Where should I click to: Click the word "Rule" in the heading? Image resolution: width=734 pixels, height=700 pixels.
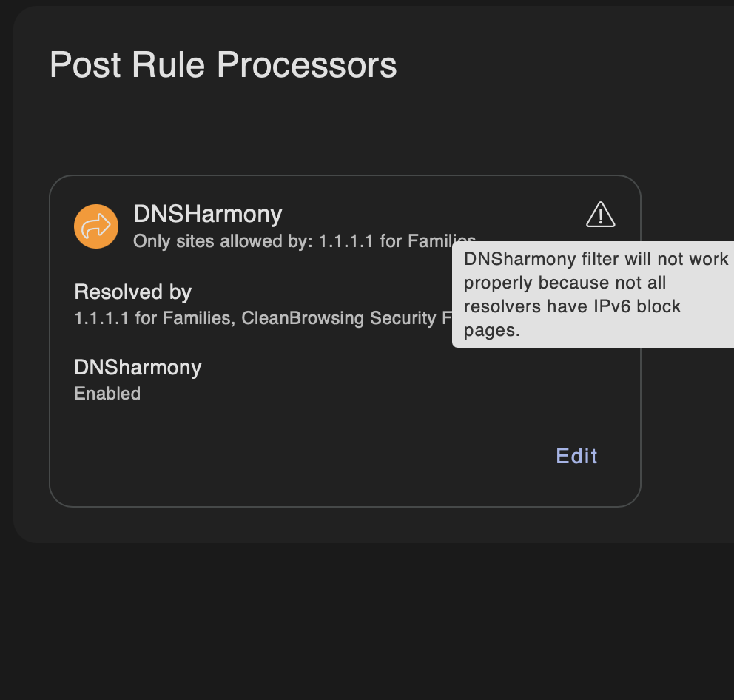173,65
